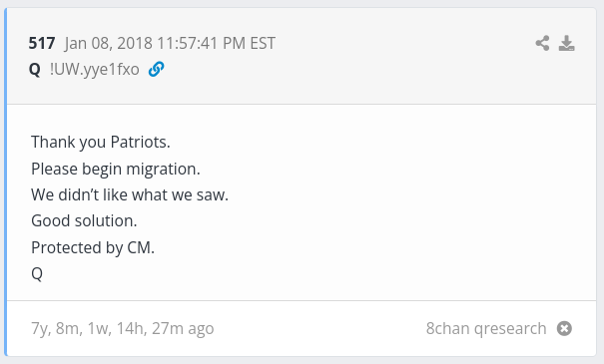Select post number 517
604x364 pixels.
(42, 43)
